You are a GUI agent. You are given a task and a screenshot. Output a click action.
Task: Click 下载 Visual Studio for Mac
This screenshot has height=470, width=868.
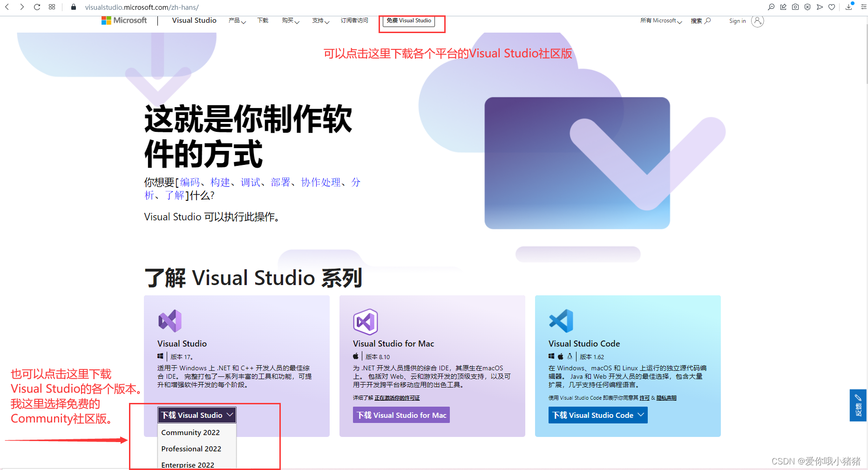(401, 415)
